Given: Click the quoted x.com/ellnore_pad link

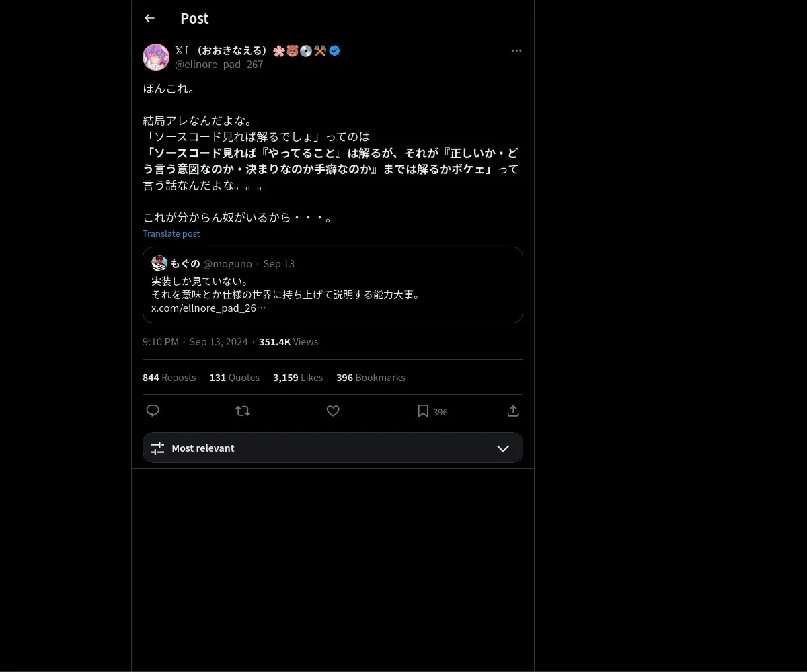Looking at the screenshot, I should click(x=208, y=308).
